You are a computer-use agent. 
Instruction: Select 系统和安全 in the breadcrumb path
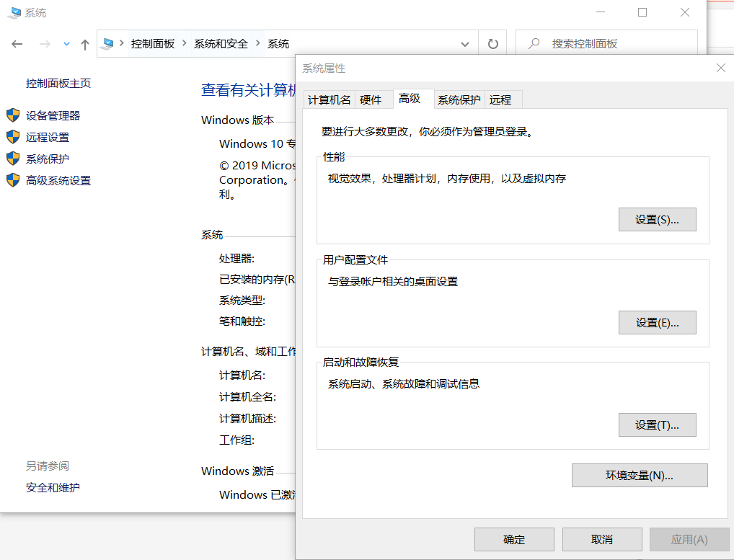pyautogui.click(x=221, y=44)
